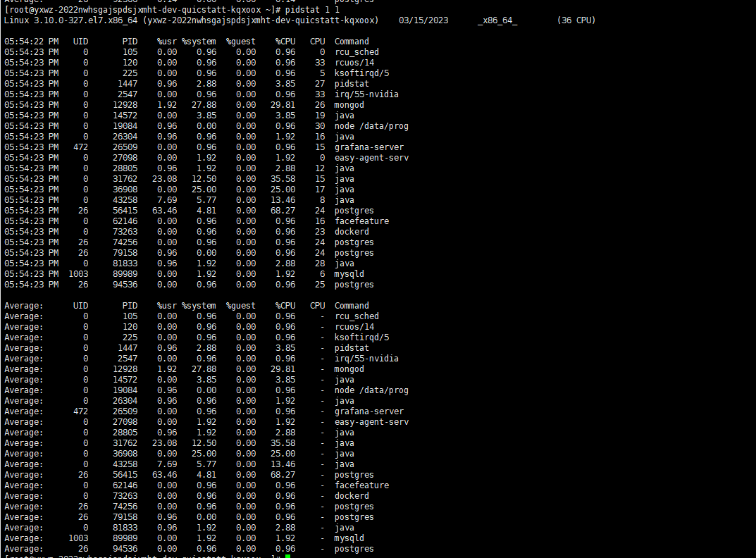Click PID "89989" in the Average mysqld row

click(x=125, y=538)
